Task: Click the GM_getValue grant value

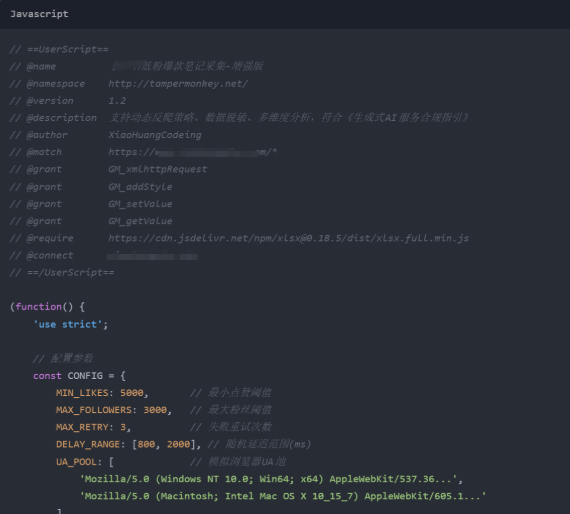Action: click(x=140, y=221)
